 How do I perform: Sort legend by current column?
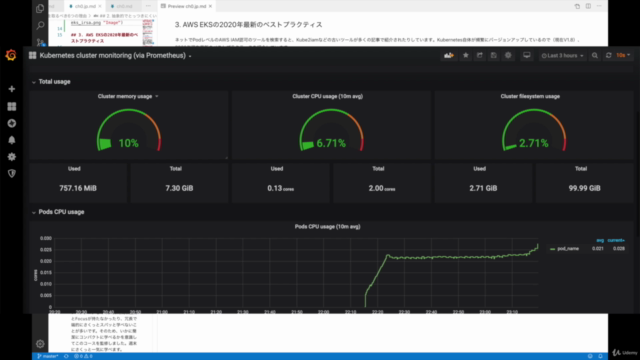point(616,240)
